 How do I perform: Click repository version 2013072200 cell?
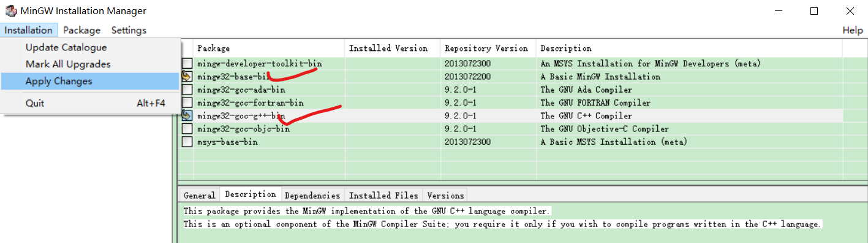coord(468,77)
